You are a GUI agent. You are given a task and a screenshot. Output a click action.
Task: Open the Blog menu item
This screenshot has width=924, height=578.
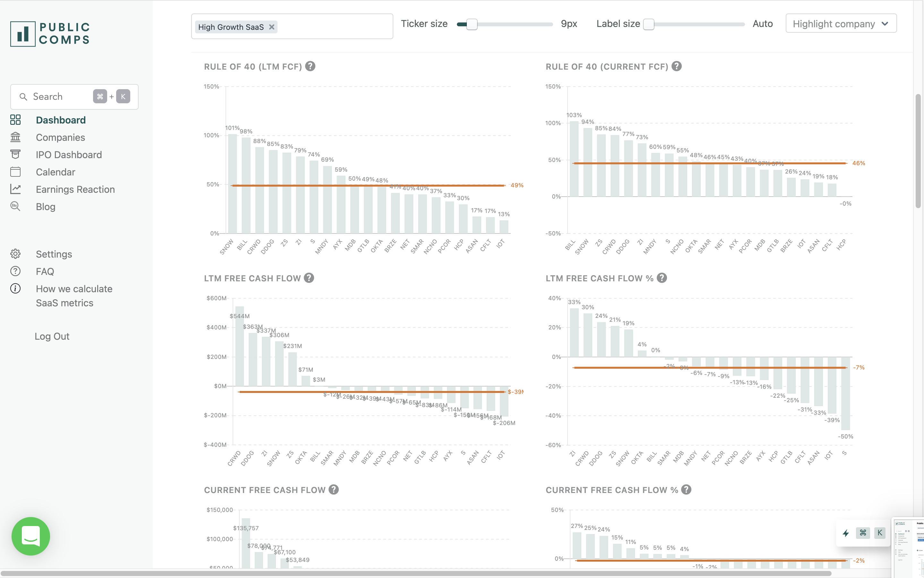[46, 207]
